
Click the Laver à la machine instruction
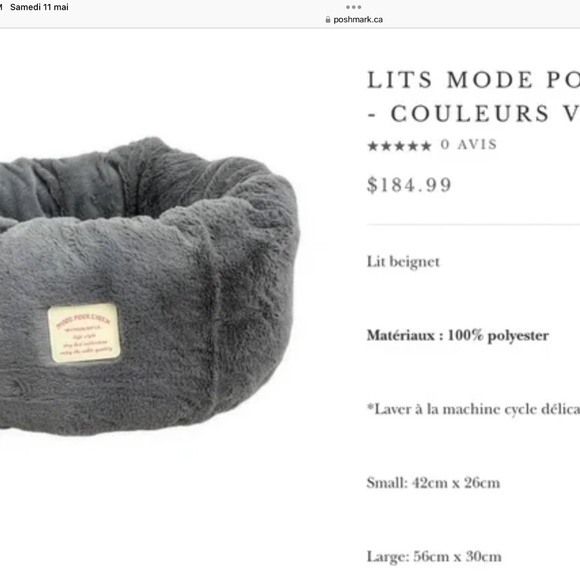[x=473, y=409]
